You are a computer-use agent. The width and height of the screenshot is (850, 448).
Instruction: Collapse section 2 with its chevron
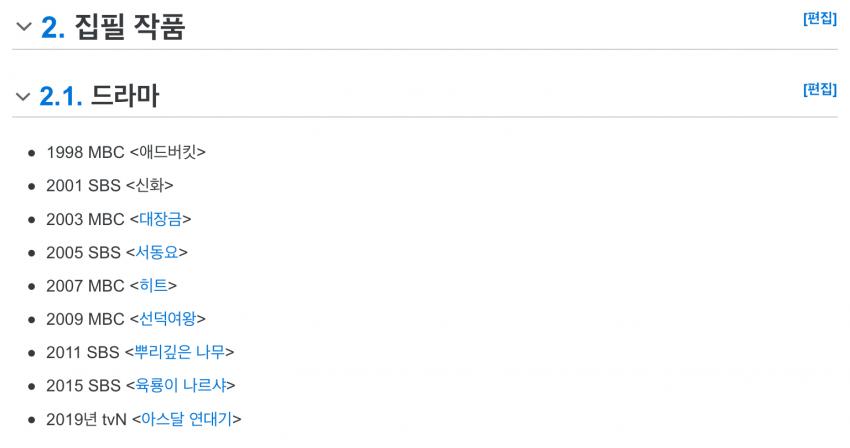pyautogui.click(x=22, y=28)
